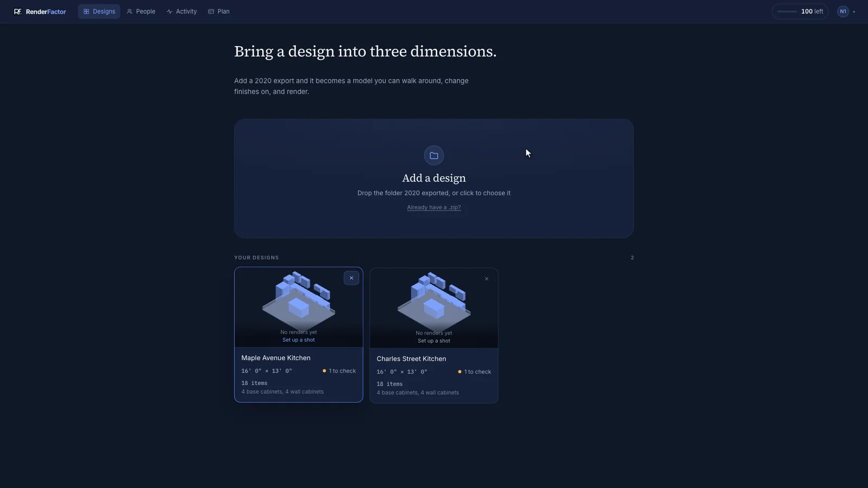This screenshot has width=868, height=488.
Task: Remove the Maple Avenue Kitchen design
Action: coord(352,278)
